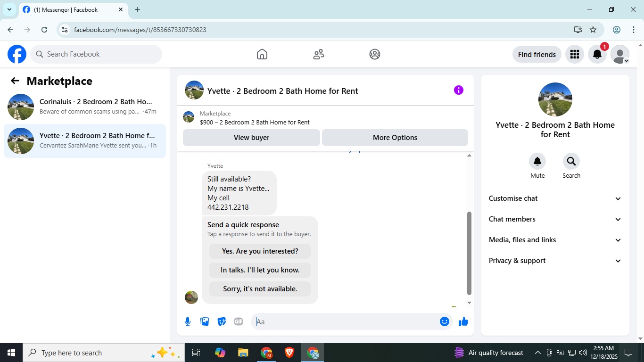Select the Messenger browser tab
The image size is (644, 362).
(x=73, y=9)
